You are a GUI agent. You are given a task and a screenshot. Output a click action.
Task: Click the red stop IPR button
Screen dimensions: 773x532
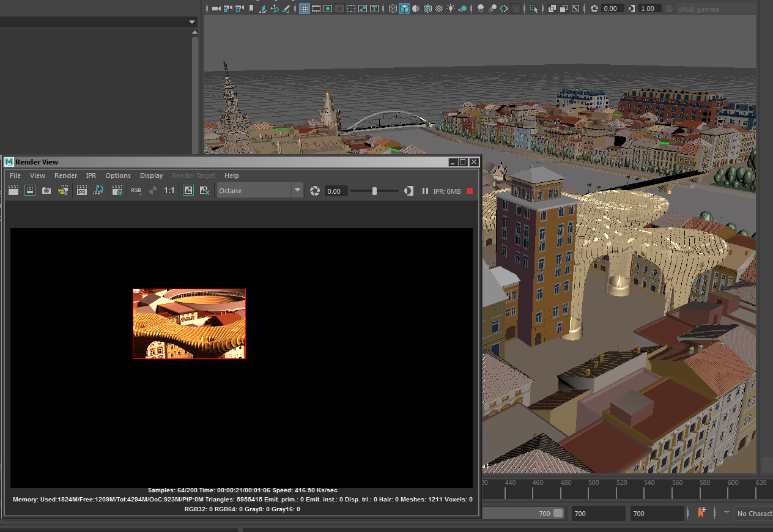470,191
